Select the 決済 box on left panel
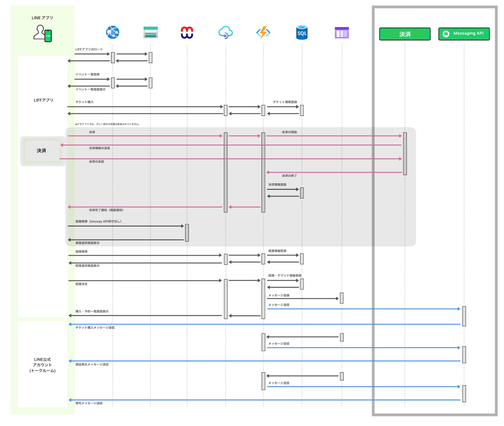504x426 pixels. (42, 151)
